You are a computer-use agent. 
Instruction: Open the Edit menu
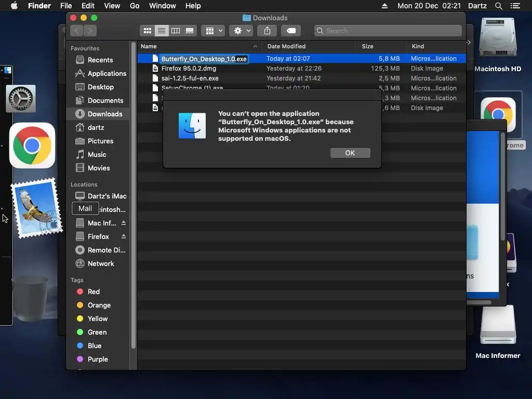click(x=88, y=6)
